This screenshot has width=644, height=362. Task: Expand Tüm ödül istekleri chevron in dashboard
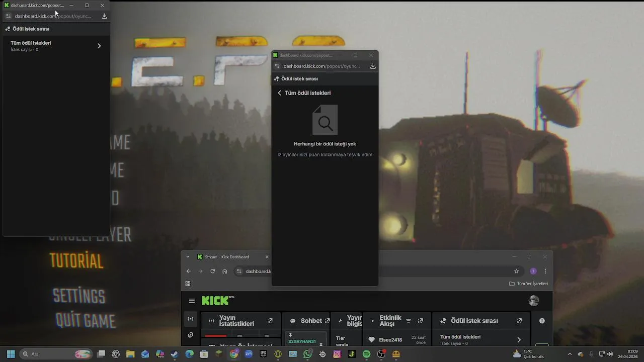coord(519,340)
